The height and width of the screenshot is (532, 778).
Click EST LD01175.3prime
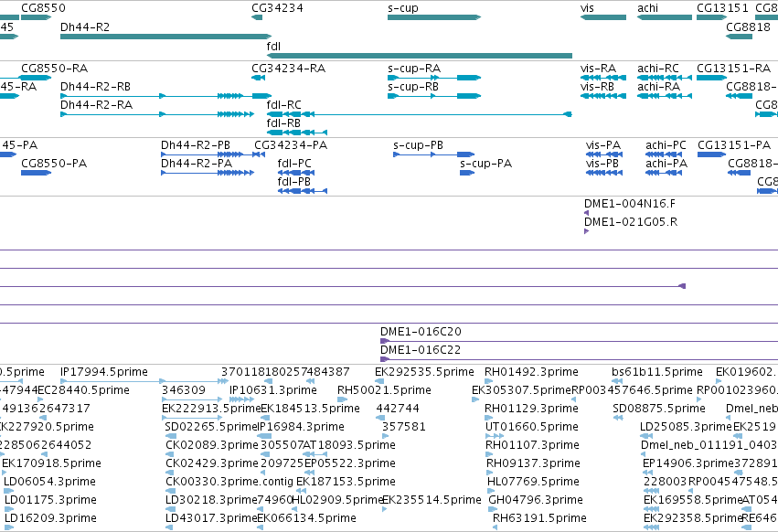(x=50, y=500)
